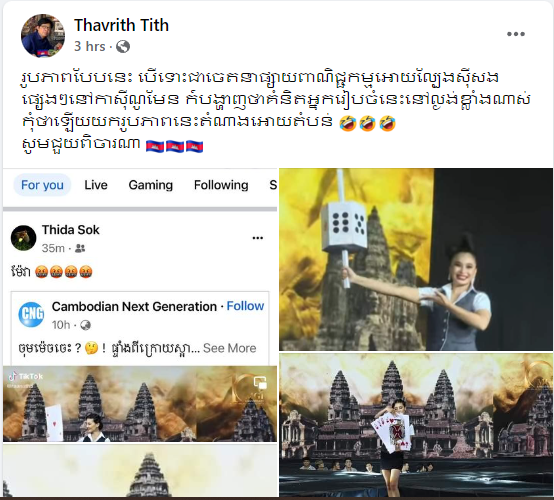Click Thida Sok's profile avatar
The width and height of the screenshot is (554, 500).
tap(23, 238)
